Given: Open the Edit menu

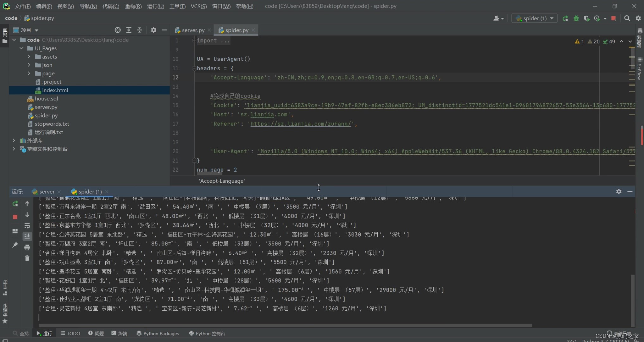Looking at the screenshot, I should click(44, 6).
